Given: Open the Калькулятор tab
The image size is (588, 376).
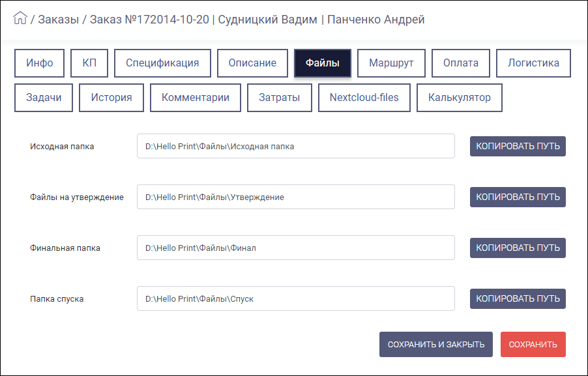Looking at the screenshot, I should click(x=460, y=98).
